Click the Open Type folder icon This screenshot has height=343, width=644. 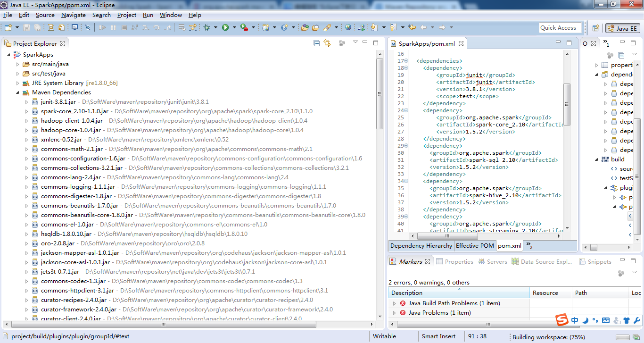pyautogui.click(x=305, y=28)
